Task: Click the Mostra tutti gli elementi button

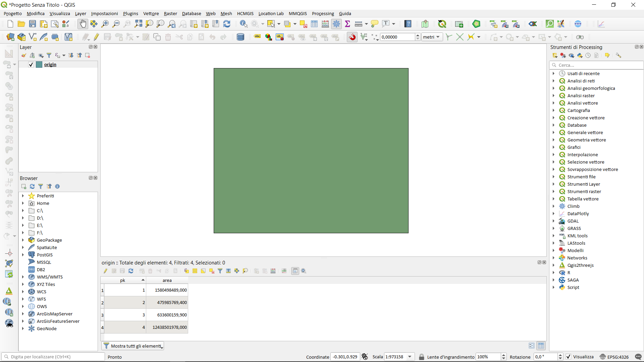Action: tap(133, 346)
